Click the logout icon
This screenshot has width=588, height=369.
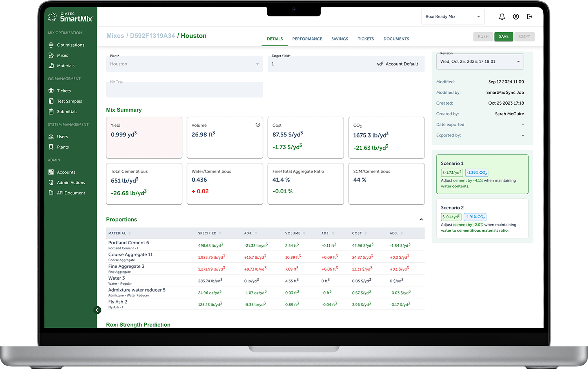pos(530,16)
